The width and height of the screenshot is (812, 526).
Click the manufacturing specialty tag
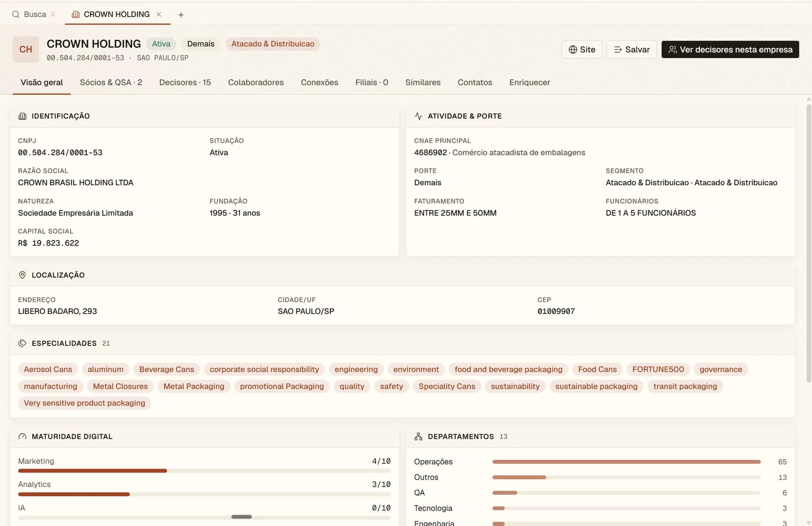[x=50, y=386]
